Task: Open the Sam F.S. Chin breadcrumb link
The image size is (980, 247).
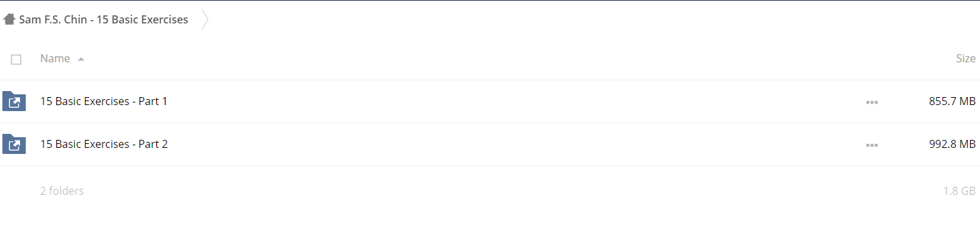Action: tap(103, 19)
